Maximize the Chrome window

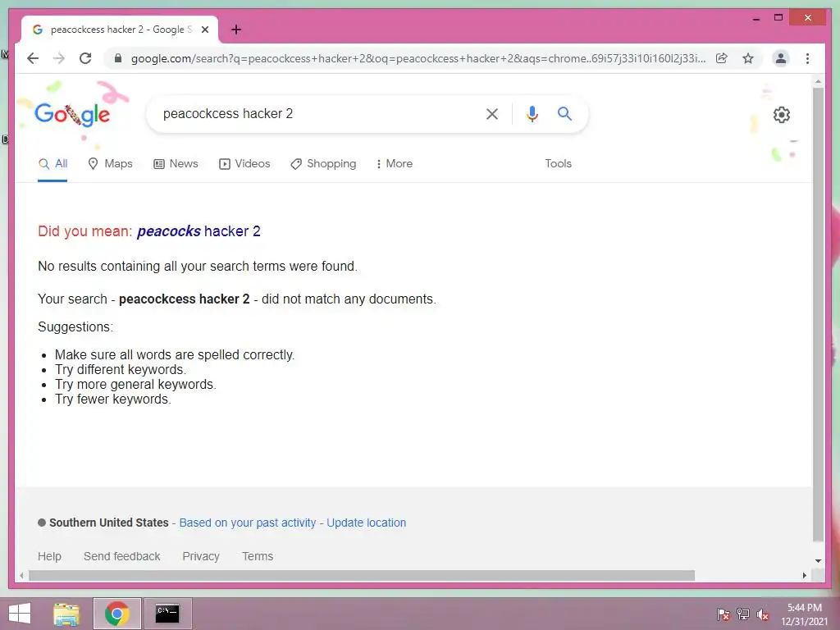[778, 18]
